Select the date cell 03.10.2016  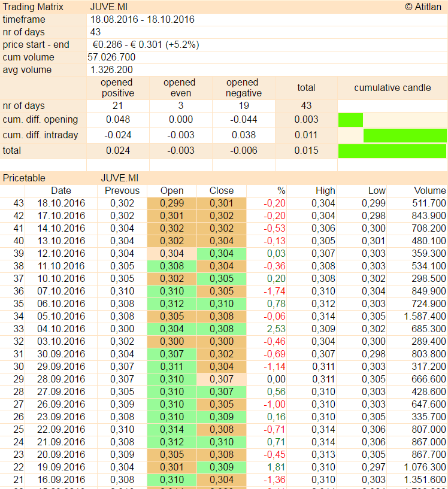point(61,342)
